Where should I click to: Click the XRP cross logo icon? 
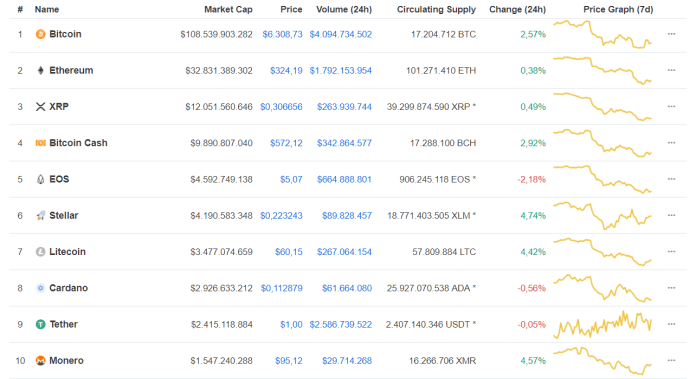point(40,107)
